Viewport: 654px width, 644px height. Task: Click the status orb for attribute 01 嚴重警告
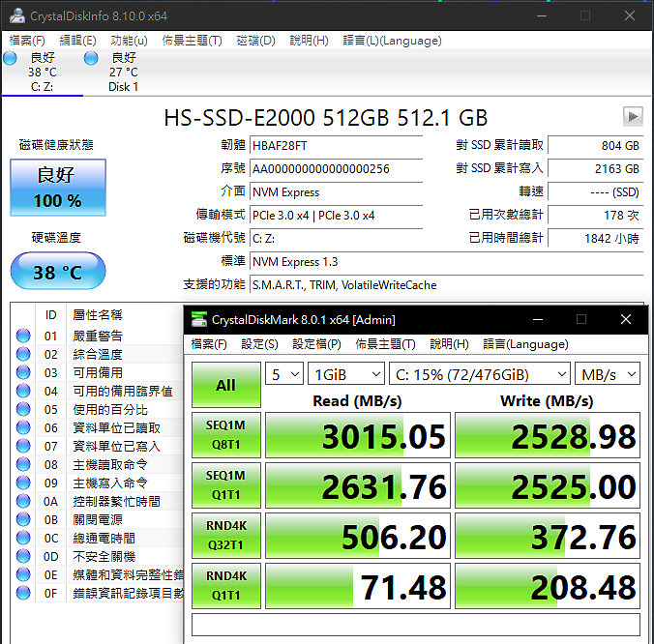(23, 336)
